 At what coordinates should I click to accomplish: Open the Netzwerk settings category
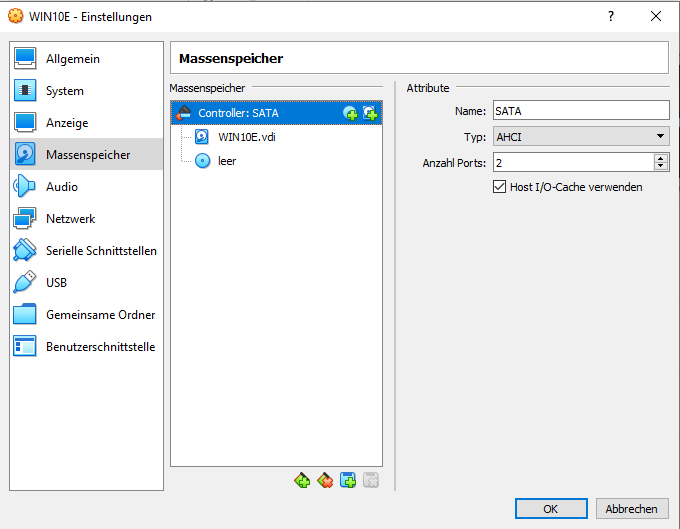[x=86, y=219]
